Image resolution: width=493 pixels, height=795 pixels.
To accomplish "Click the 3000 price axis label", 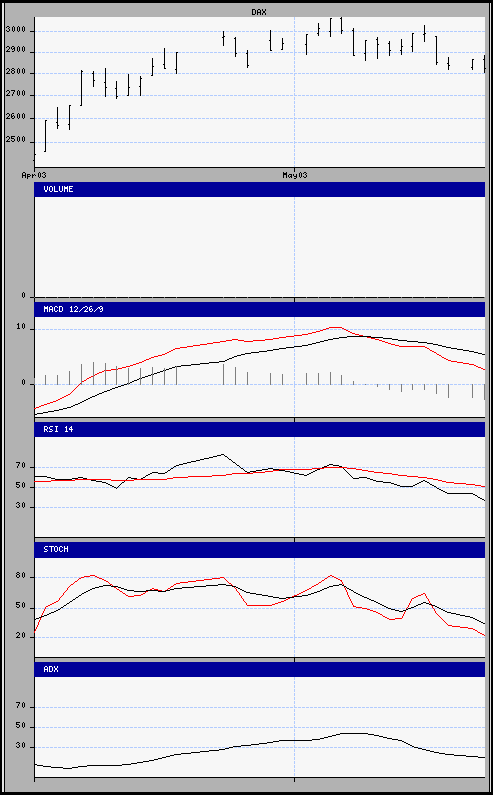I will point(15,30).
